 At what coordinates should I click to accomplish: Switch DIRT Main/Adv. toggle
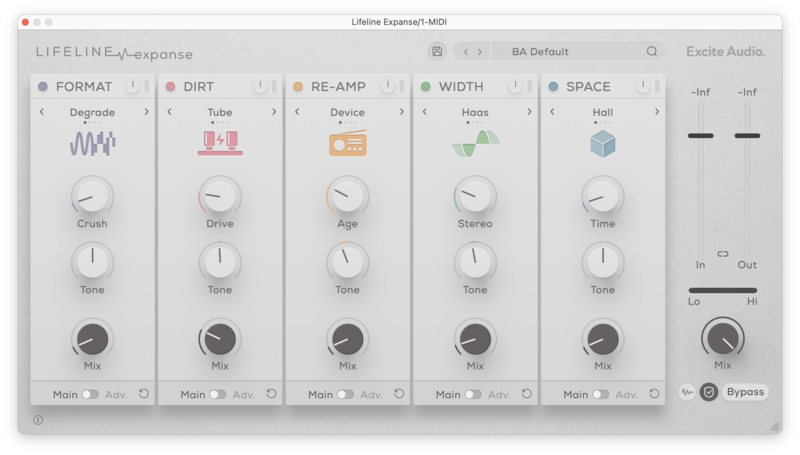(x=218, y=394)
